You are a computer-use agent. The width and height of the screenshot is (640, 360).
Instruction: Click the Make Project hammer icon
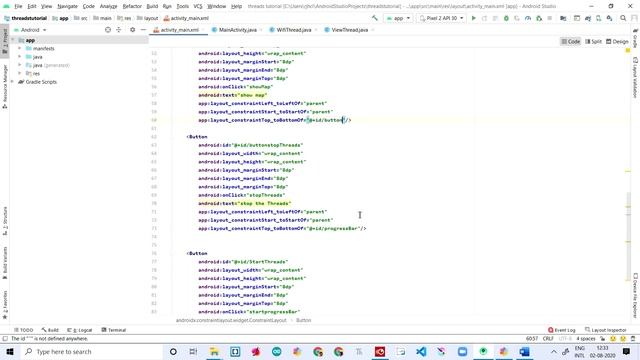(x=375, y=18)
